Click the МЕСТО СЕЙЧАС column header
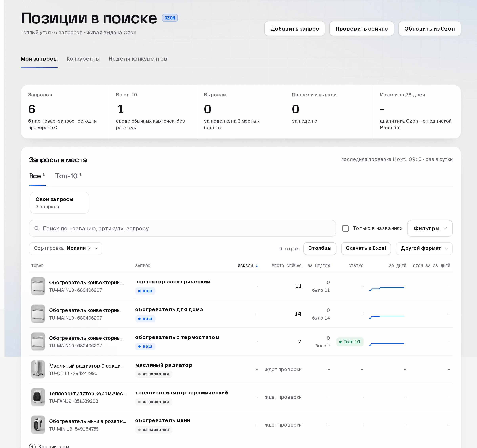 click(x=286, y=266)
